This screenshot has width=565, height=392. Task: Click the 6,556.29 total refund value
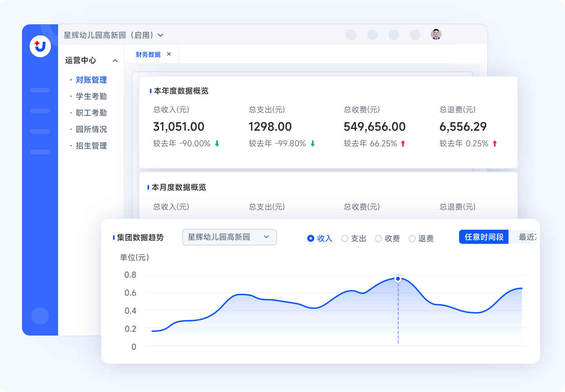(x=463, y=127)
